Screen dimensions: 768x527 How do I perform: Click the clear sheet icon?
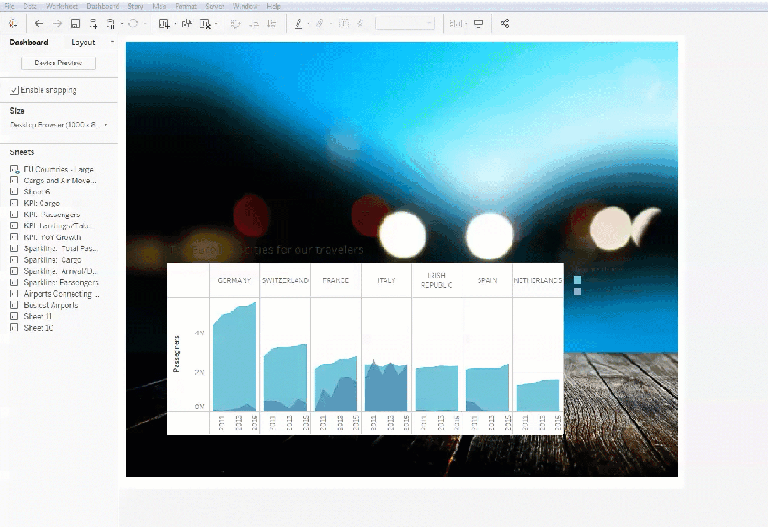tap(205, 24)
